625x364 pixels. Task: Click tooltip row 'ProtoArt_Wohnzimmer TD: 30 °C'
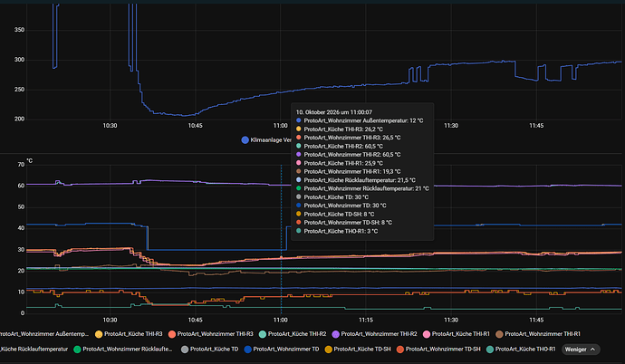point(341,206)
